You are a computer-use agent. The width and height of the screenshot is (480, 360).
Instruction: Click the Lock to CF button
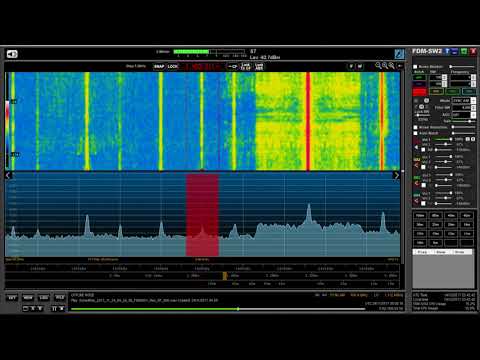[x=246, y=67]
